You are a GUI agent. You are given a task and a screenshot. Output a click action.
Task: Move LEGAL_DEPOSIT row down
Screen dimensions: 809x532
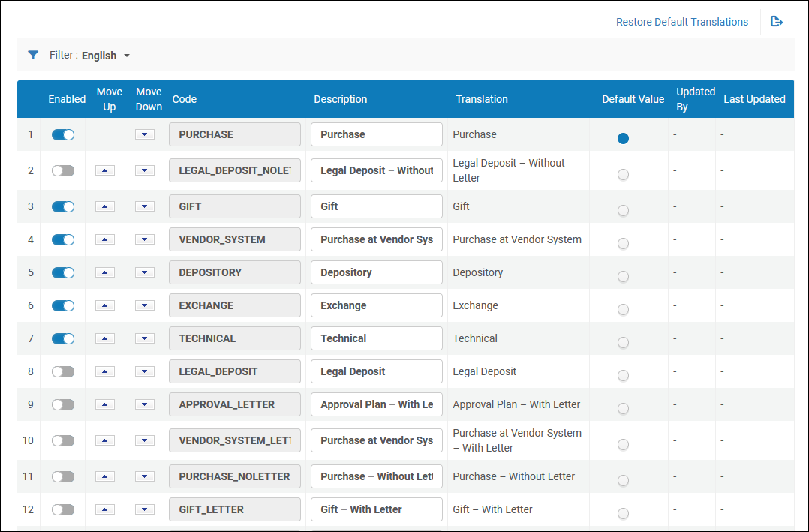(x=144, y=371)
